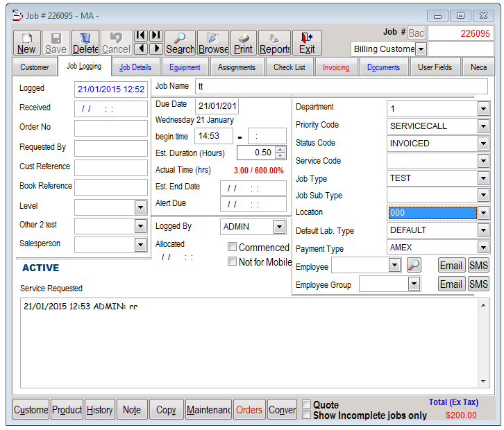Open the Equipment tab

pyautogui.click(x=185, y=67)
